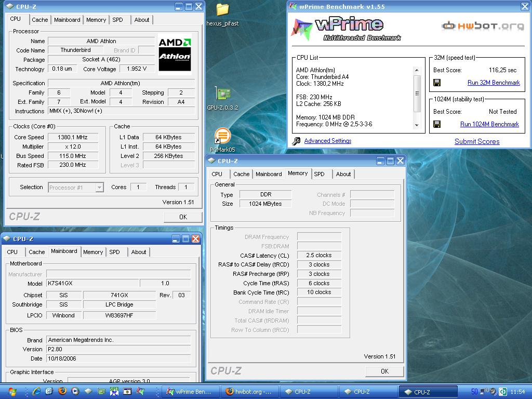Screen dimensions: 532x399
Task: Click Run 32M Benchmark link
Action: pyautogui.click(x=494, y=83)
